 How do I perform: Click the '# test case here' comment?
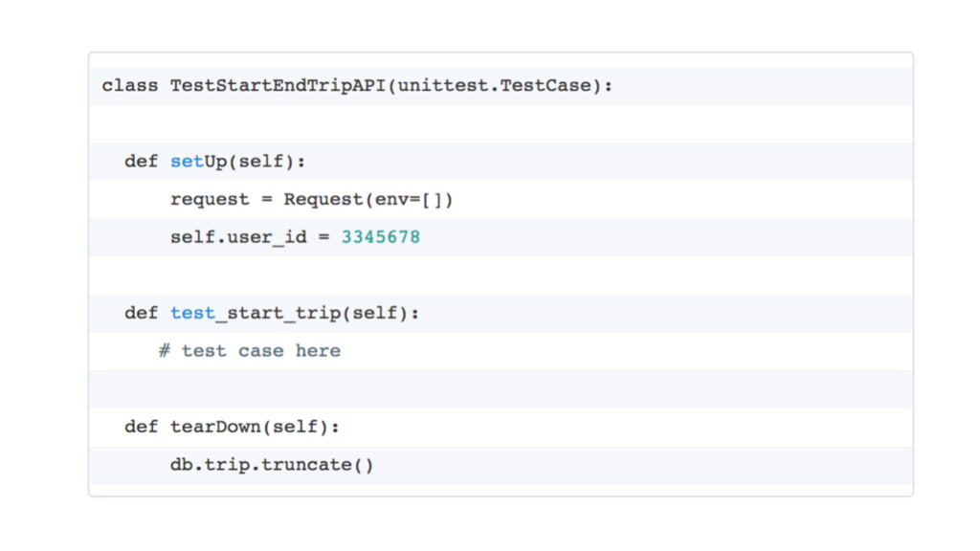point(250,351)
